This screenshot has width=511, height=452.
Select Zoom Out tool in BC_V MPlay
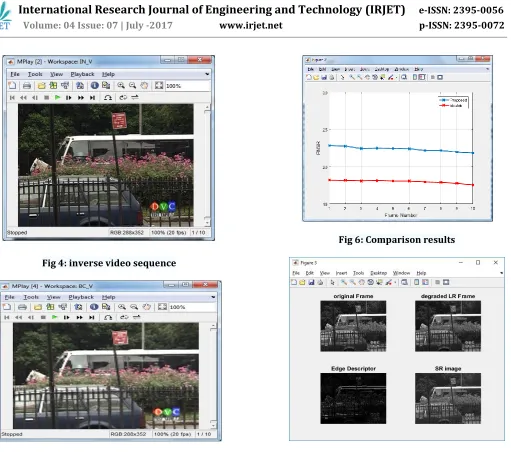click(134, 307)
